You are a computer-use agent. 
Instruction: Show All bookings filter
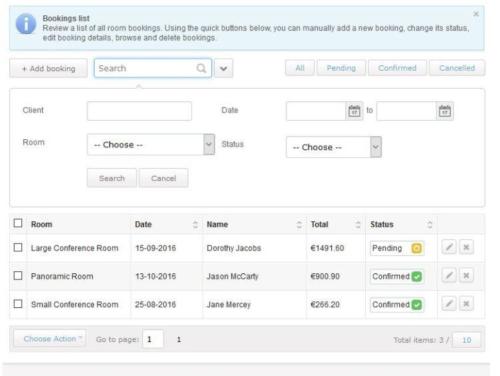click(x=300, y=68)
